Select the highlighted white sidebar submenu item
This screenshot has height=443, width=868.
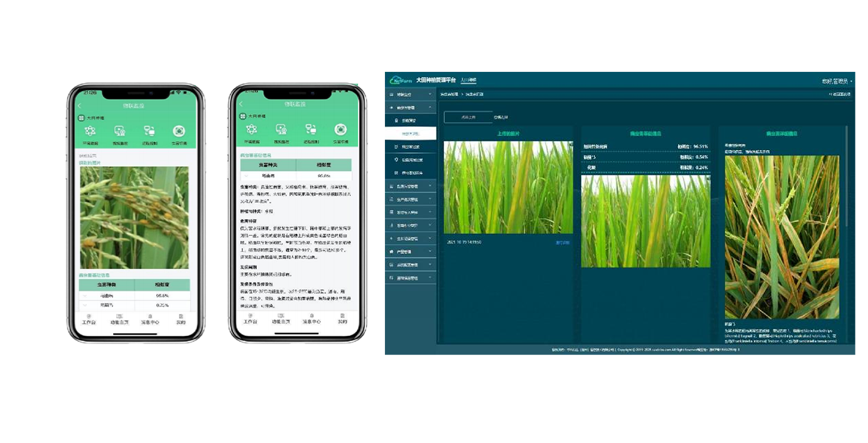click(411, 133)
